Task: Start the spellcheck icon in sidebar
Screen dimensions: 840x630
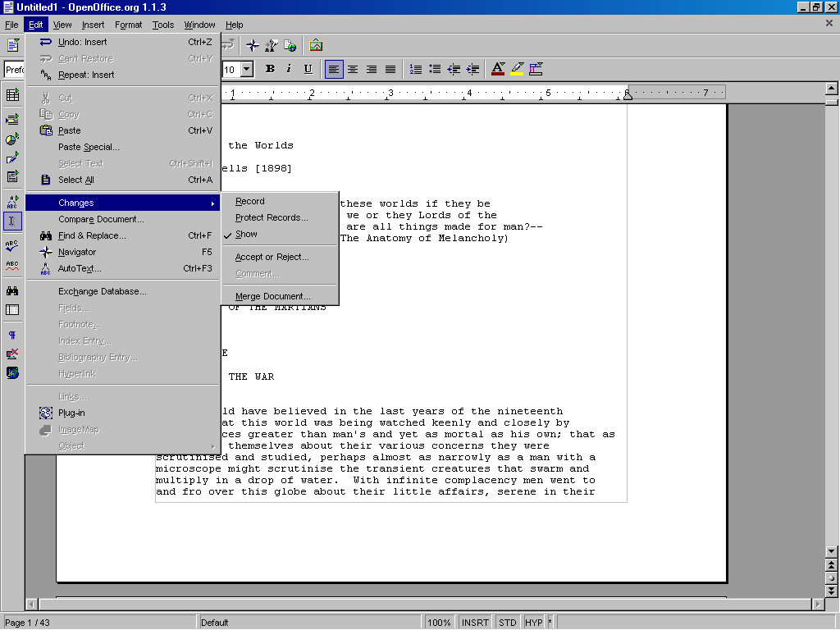Action: (12, 246)
